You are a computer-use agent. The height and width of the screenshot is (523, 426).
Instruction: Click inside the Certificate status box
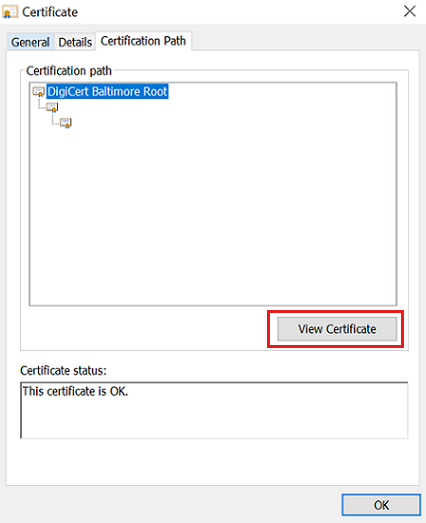[x=214, y=410]
